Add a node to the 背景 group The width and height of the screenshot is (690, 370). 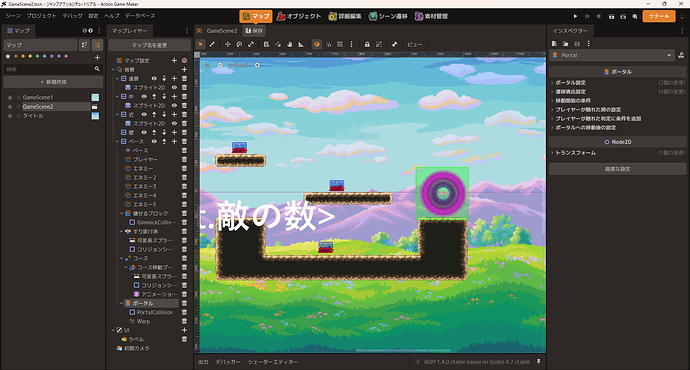[184, 70]
